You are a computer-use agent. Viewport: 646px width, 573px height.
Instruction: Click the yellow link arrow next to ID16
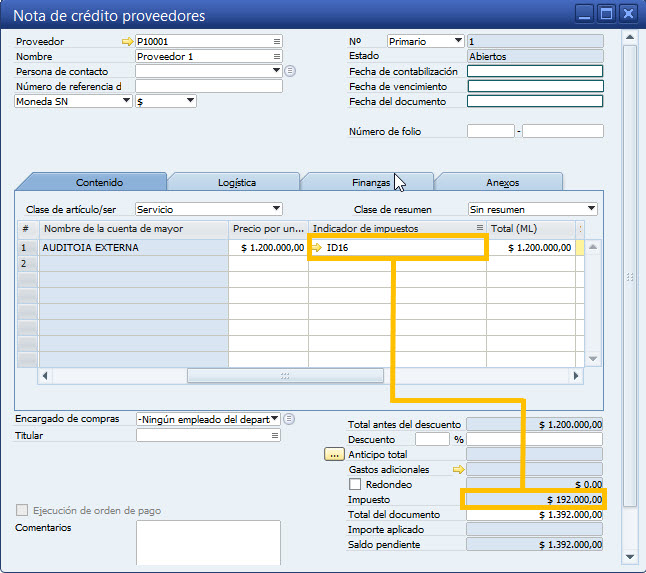[x=317, y=247]
